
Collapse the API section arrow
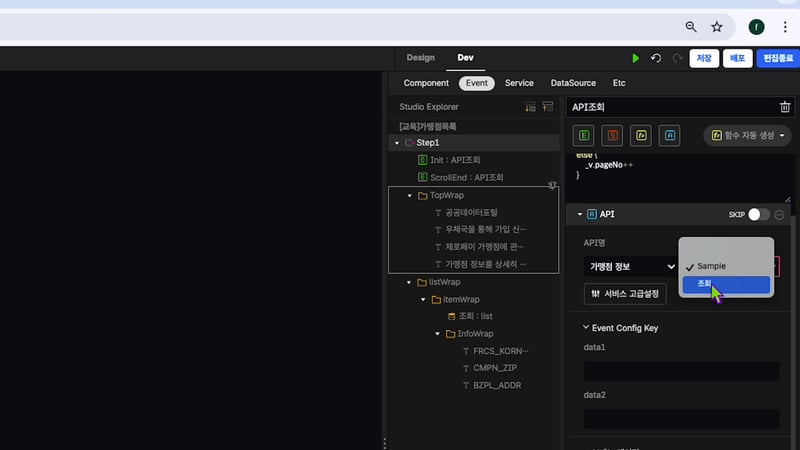580,214
